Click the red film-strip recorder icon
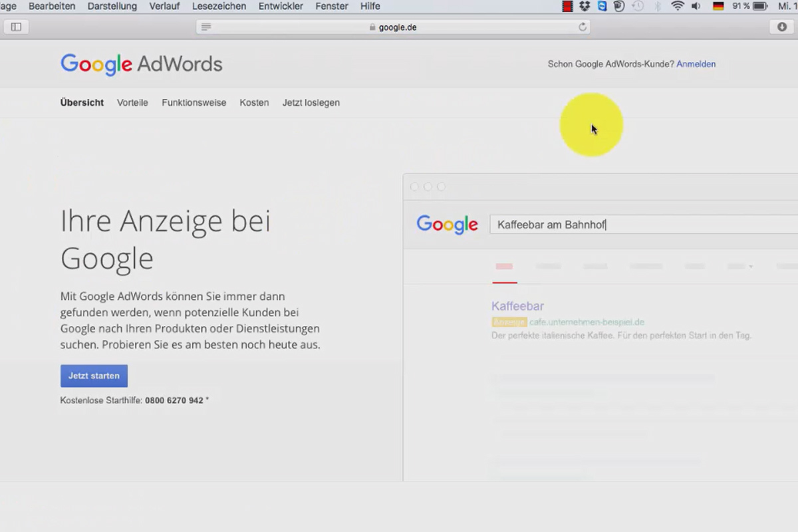This screenshot has width=798, height=532. point(567,6)
